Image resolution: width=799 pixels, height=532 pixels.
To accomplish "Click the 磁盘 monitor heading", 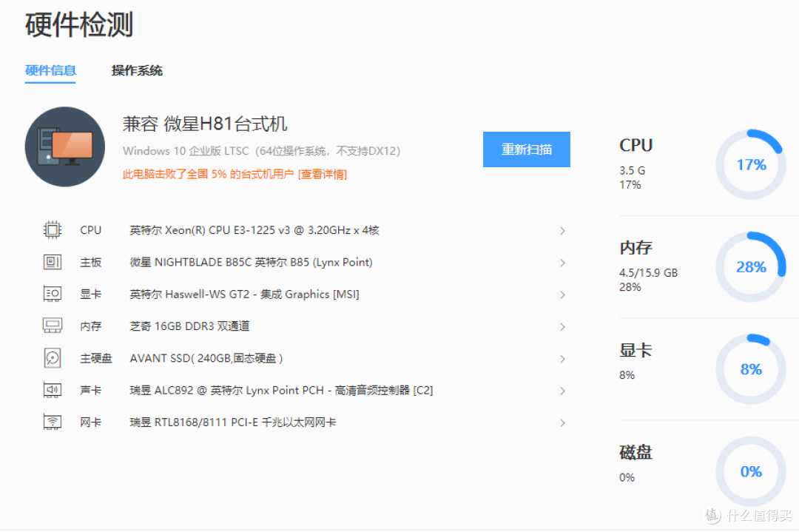I will click(x=636, y=452).
